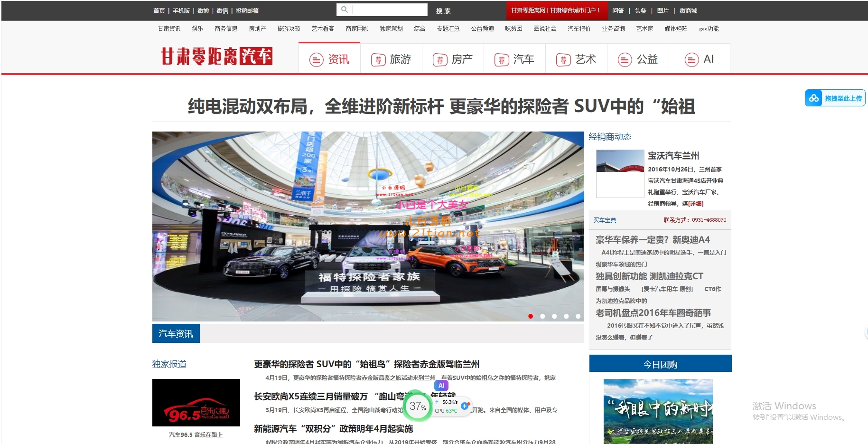Image resolution: width=868 pixels, height=444 pixels.
Task: Click the 37% memory usage circle
Action: coord(418,406)
